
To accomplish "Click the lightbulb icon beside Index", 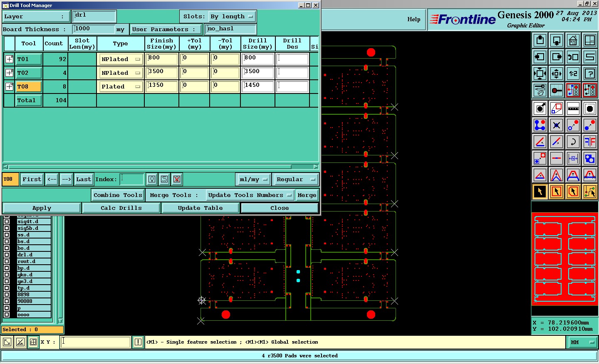I will 152,179.
